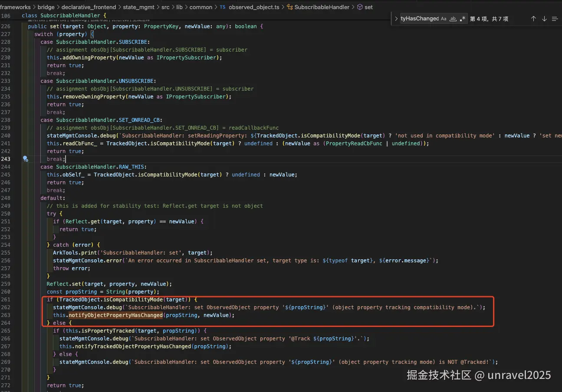Click 'removeOwningProperty' on line 235
Screen dimensions: 562x392
[x=94, y=96]
